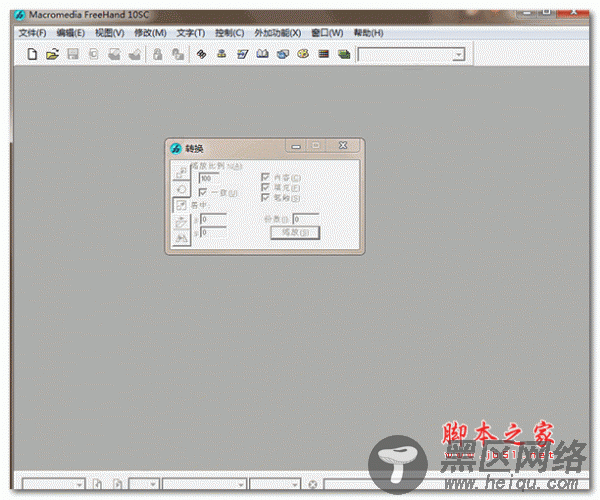600x500 pixels.
Task: Click previous page icon in status bar
Action: (x=97, y=484)
